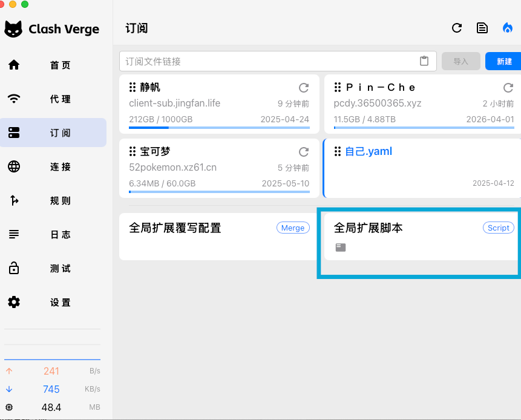This screenshot has height=420, width=521.
Task: Click expiry date 2025-05-10
Action: [286, 183]
